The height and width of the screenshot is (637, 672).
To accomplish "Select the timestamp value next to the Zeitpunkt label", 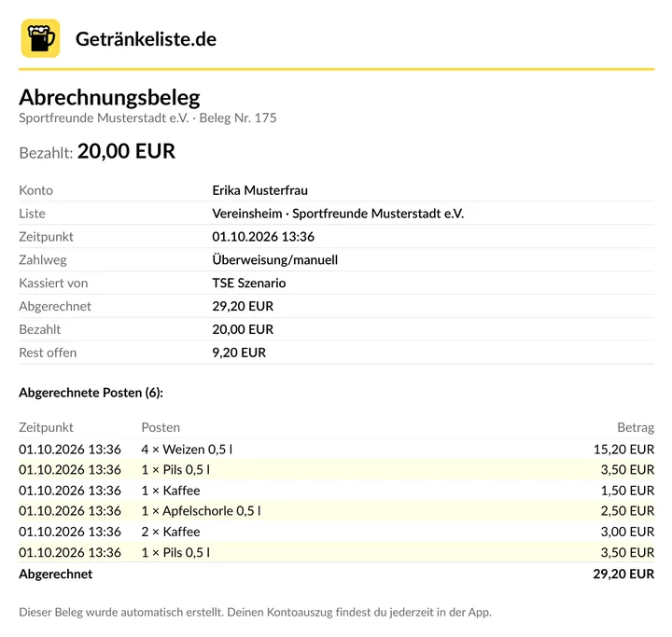I will tap(263, 237).
